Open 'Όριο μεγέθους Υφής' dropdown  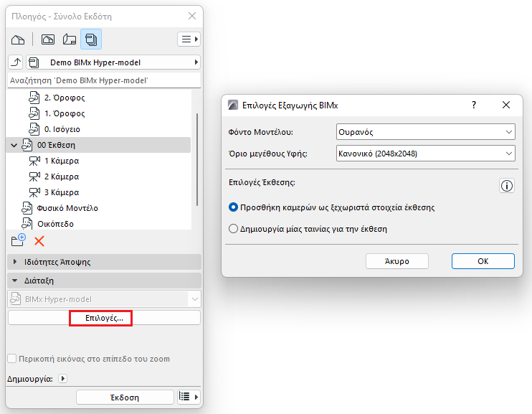425,154
